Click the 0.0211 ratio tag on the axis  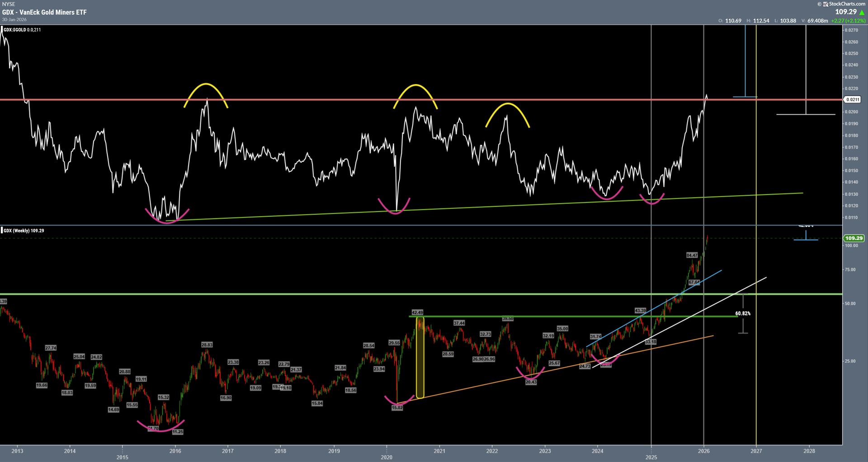point(853,99)
